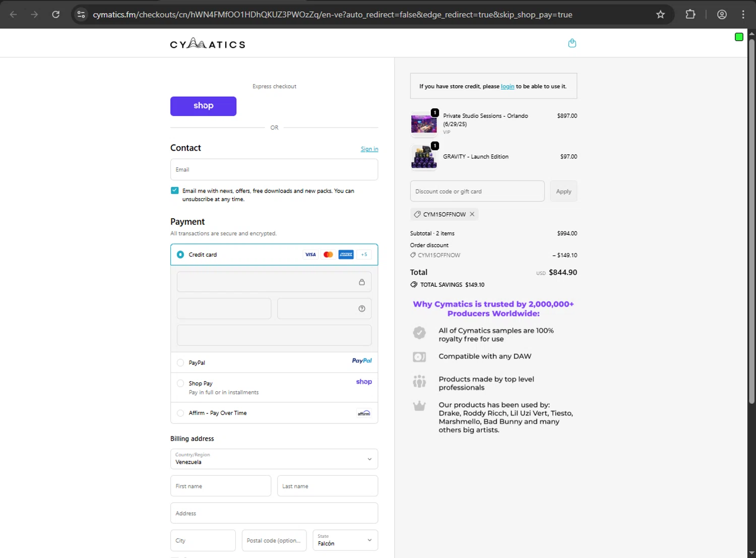Click the Sign in link
This screenshot has width=756, height=558.
369,149
